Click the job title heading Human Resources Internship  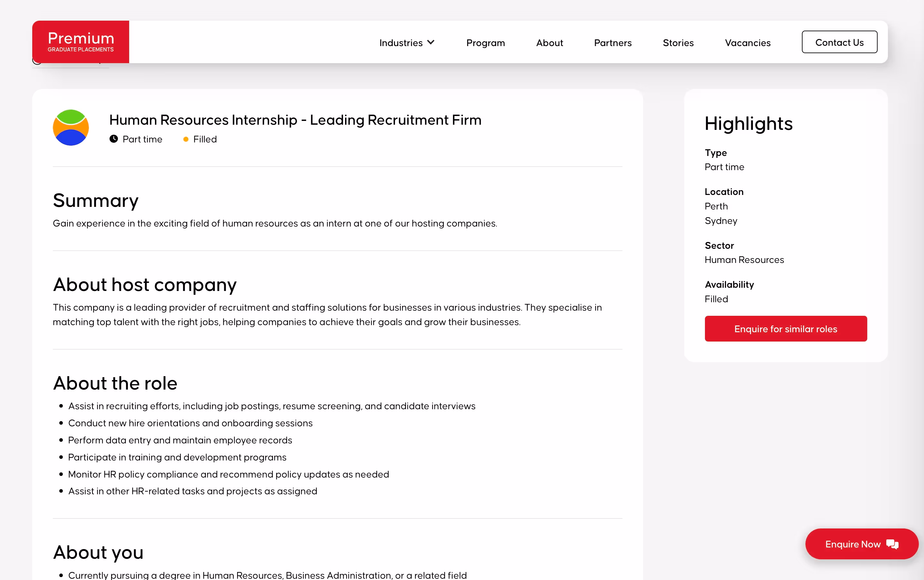pos(295,120)
